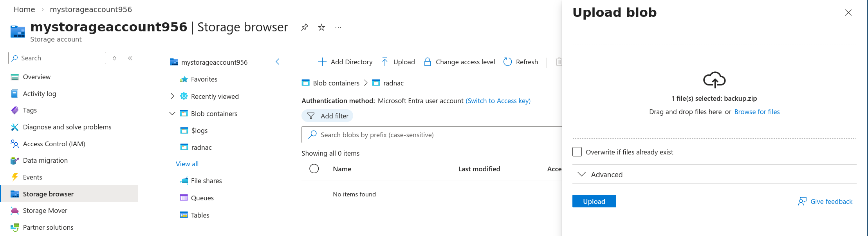This screenshot has width=868, height=236.
Task: Click the Tables icon in the tree
Action: [184, 215]
